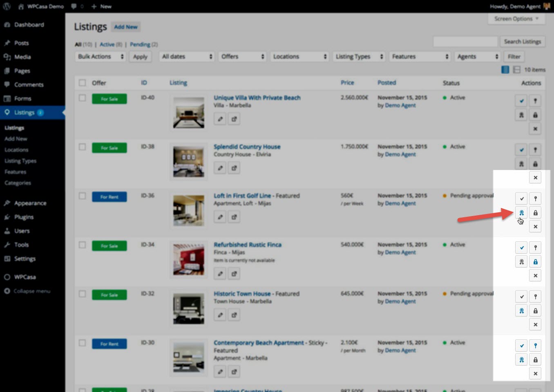Click the blue For Rent label of ID-36
Image resolution: width=554 pixels, height=392 pixels.
[x=109, y=197]
